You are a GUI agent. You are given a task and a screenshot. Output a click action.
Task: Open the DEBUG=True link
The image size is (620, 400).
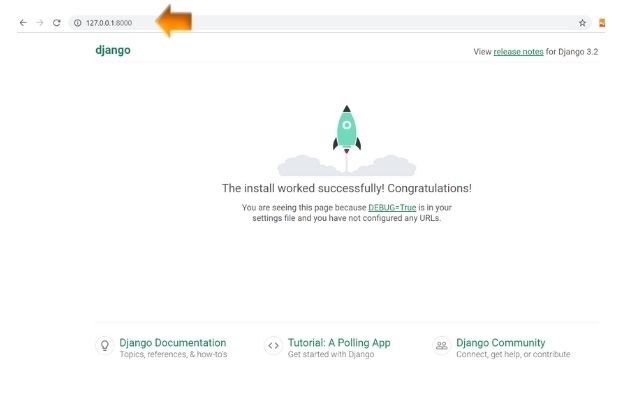click(x=392, y=208)
